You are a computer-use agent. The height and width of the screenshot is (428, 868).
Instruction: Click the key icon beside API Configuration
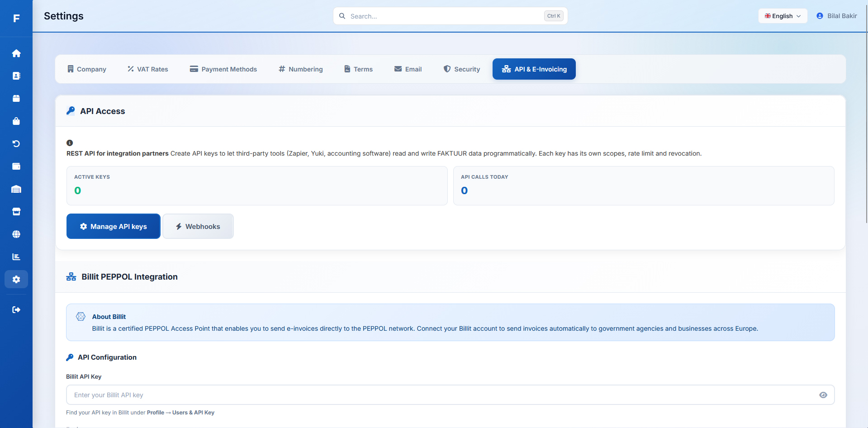70,357
